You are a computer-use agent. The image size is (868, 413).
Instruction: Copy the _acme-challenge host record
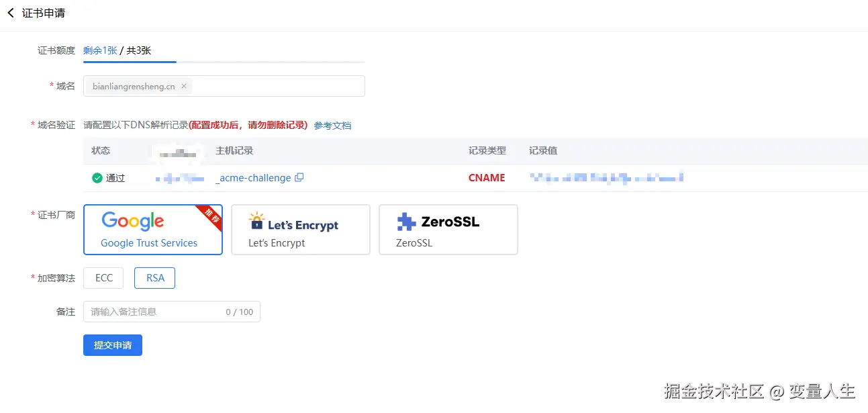click(299, 178)
